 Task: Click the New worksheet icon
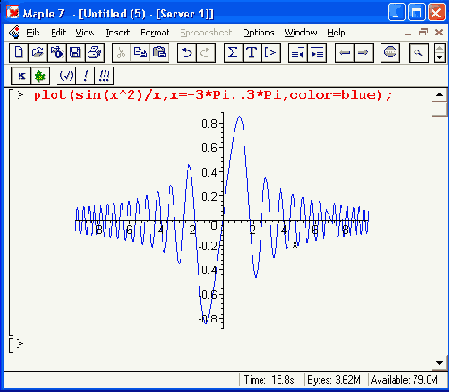click(19, 53)
